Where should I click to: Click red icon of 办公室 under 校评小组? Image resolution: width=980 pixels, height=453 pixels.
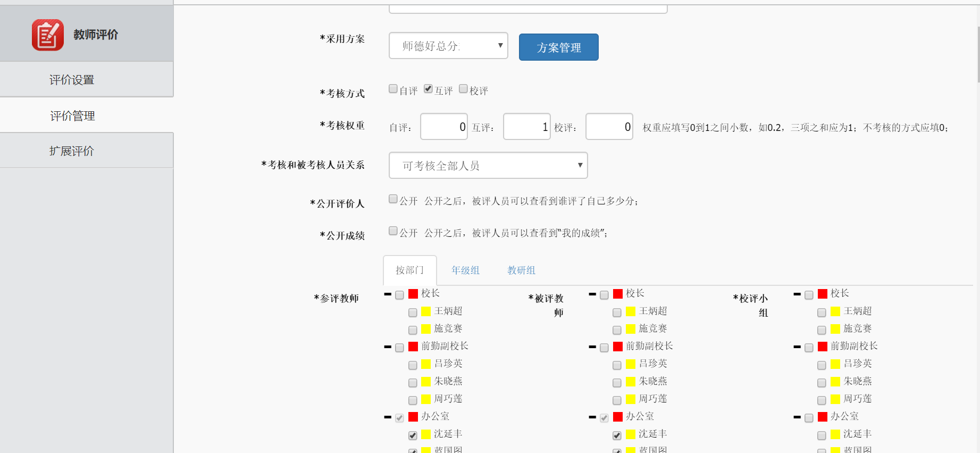click(823, 417)
